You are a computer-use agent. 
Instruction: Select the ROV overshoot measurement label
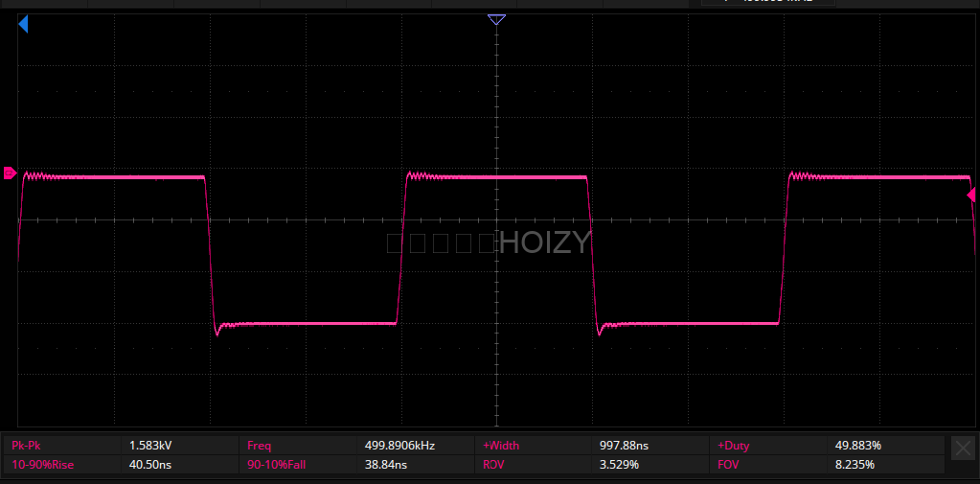point(494,465)
